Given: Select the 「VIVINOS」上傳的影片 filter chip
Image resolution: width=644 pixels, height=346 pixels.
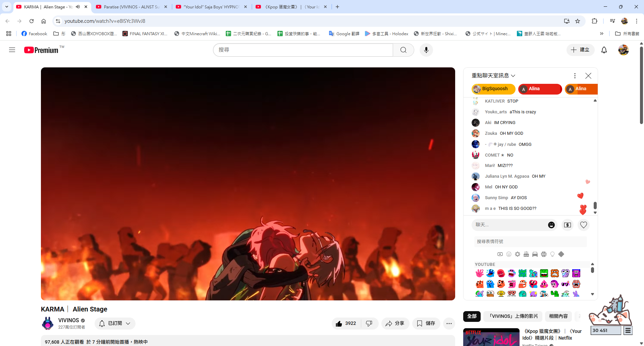Looking at the screenshot, I should tap(513, 316).
